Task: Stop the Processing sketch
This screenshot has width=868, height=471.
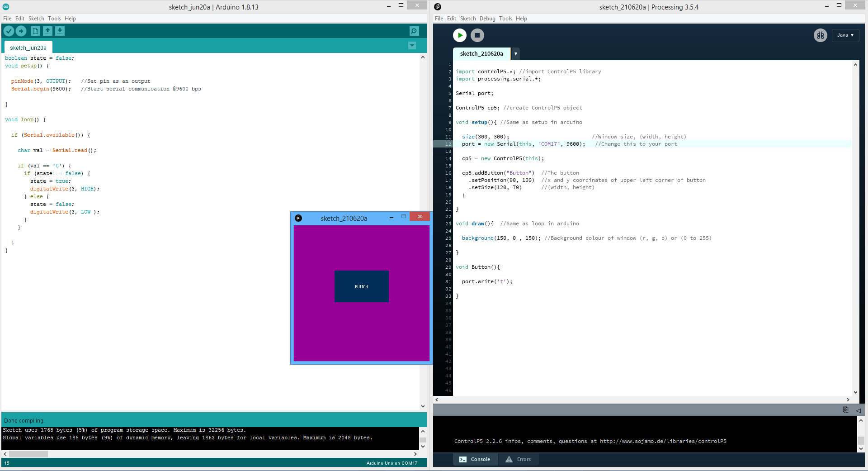Action: click(477, 35)
